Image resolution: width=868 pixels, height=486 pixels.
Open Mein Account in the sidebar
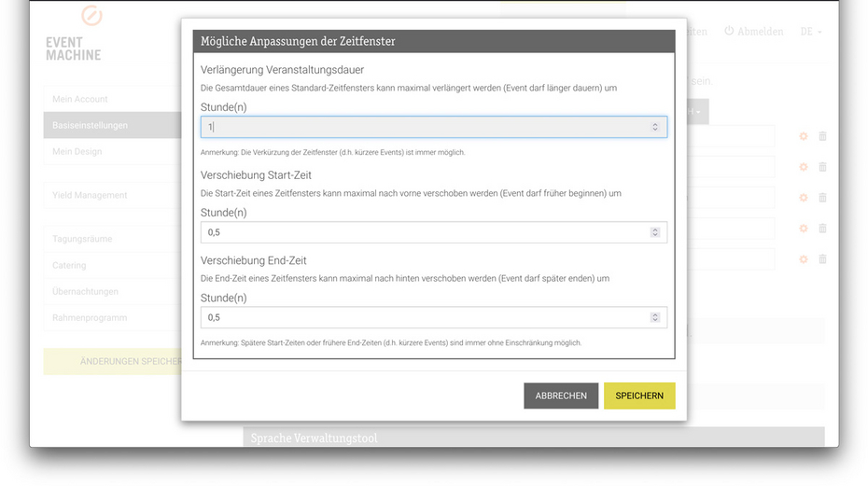(x=80, y=99)
